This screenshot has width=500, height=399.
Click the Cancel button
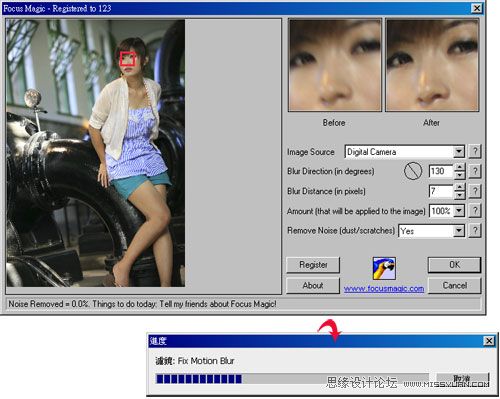pos(454,286)
